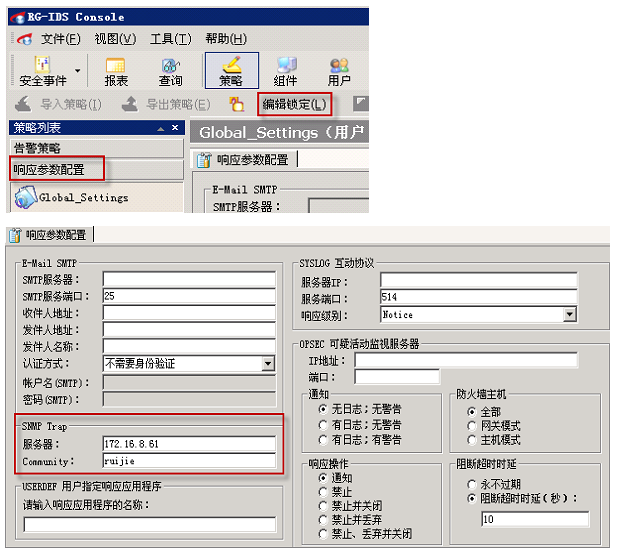This screenshot has width=618, height=550.
Task: Click the 发件人名称 input field
Action: click(x=189, y=346)
